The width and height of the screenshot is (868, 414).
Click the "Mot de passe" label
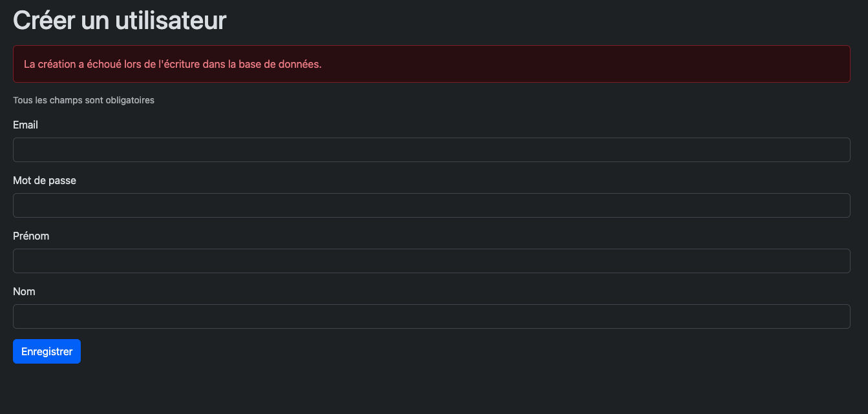click(x=45, y=181)
